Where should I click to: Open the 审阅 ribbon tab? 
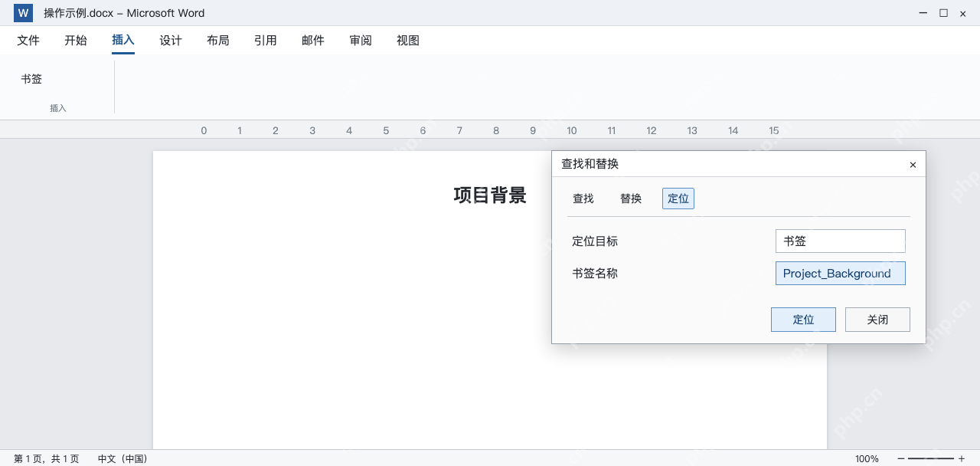pos(361,41)
